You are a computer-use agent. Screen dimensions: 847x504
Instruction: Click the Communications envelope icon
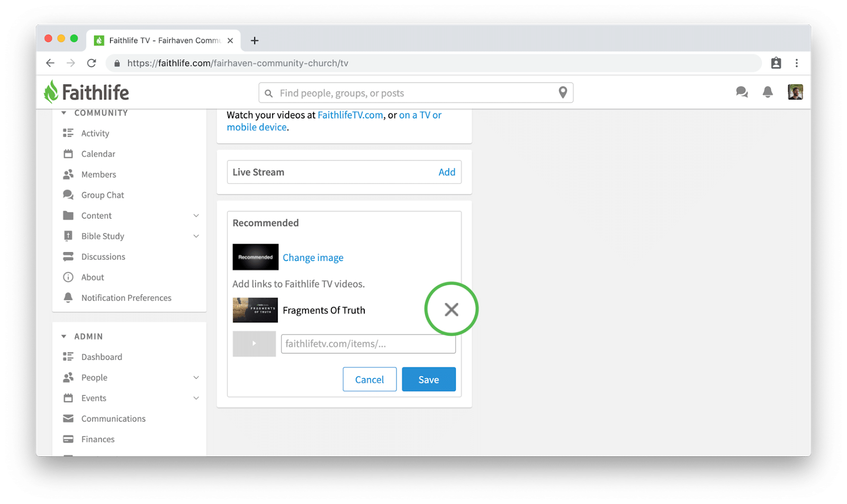(x=68, y=418)
